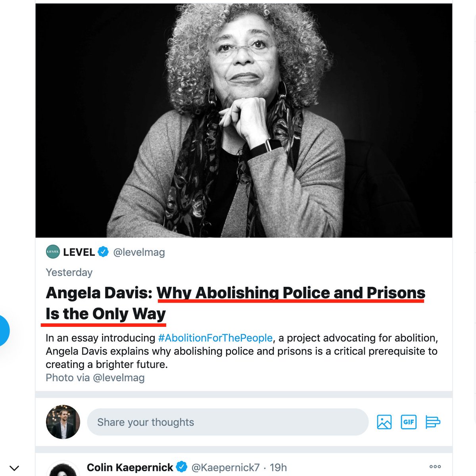The image size is (476, 476).
Task: Open the #AbolitionForThePeople hashtag
Action: pyautogui.click(x=215, y=338)
